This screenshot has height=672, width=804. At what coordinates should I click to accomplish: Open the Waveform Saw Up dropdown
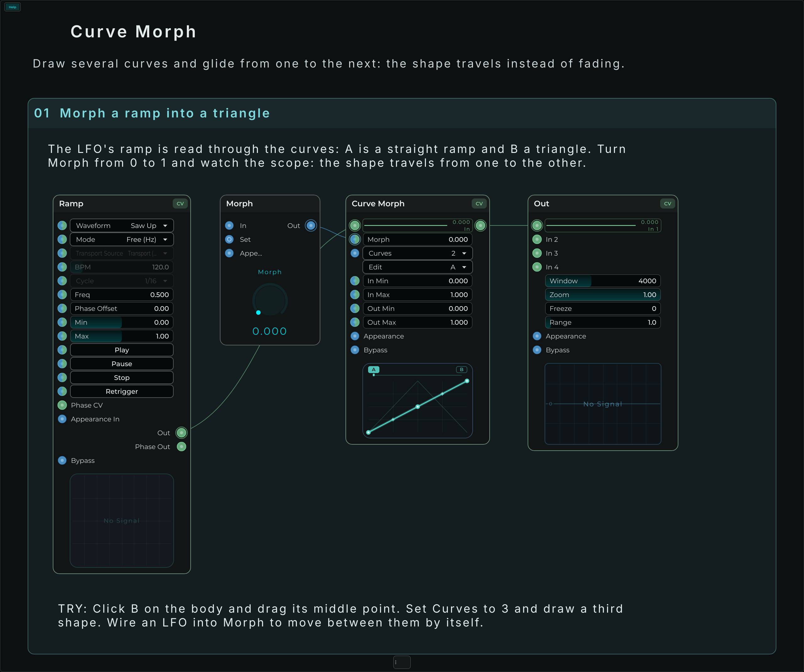(x=122, y=225)
